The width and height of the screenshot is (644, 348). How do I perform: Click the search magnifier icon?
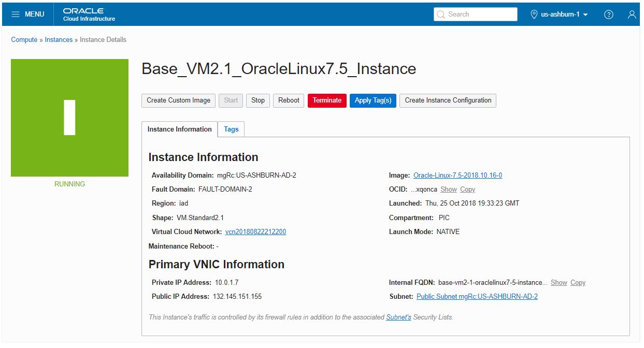[x=441, y=14]
